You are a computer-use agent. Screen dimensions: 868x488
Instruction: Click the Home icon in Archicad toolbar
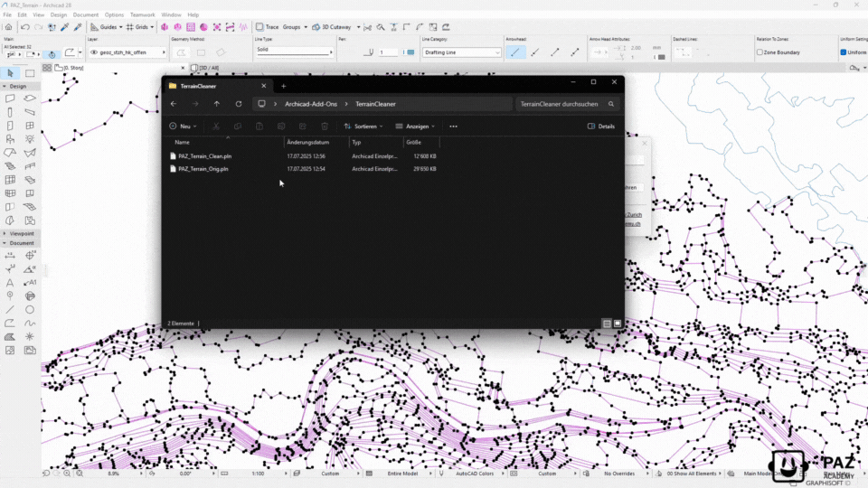(8, 27)
